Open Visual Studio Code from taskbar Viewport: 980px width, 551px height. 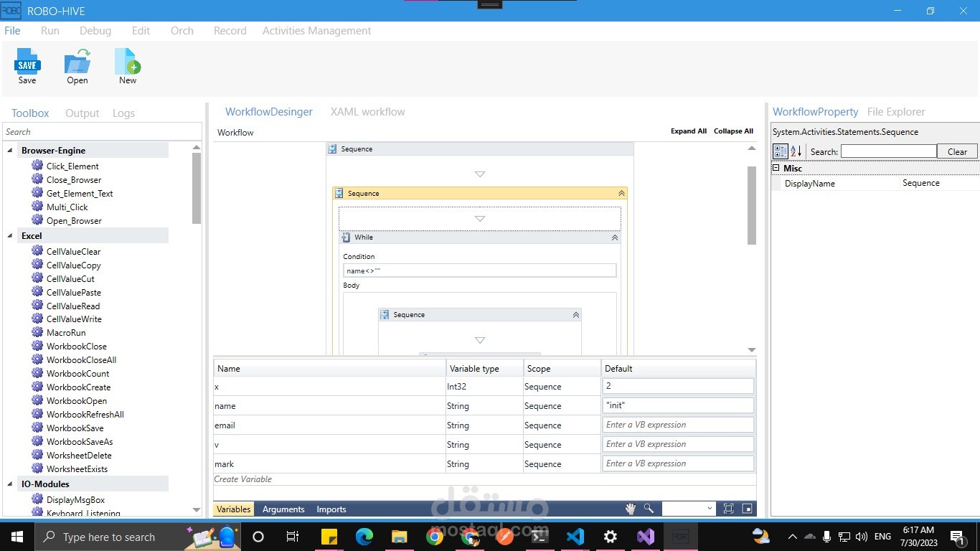(575, 537)
